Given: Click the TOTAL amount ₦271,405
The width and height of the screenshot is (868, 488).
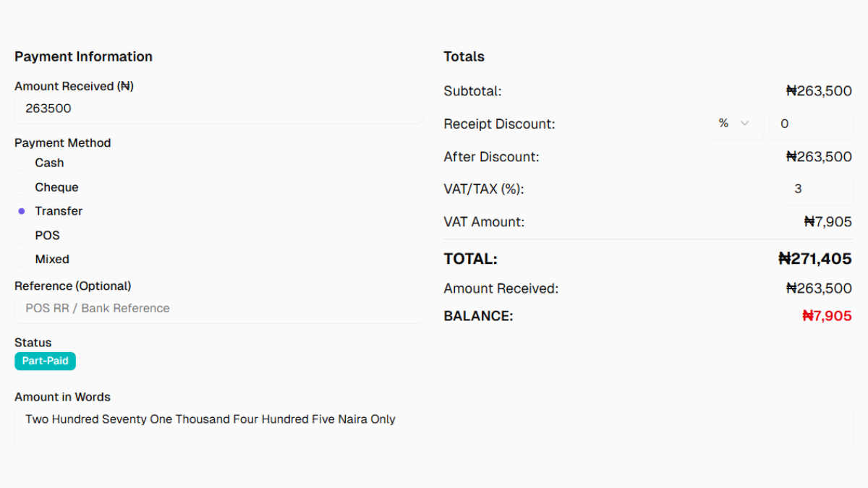Looking at the screenshot, I should 814,259.
